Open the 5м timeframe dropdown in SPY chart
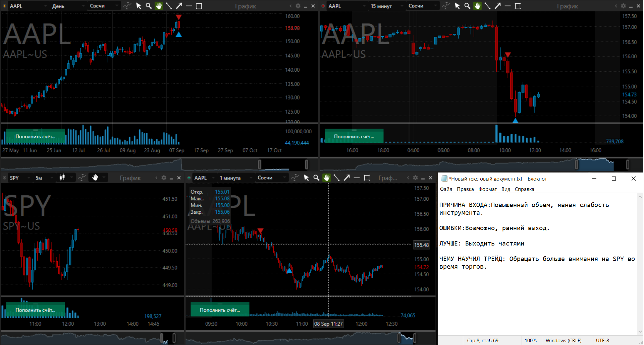Viewport: 644px width, 345px height. click(44, 178)
